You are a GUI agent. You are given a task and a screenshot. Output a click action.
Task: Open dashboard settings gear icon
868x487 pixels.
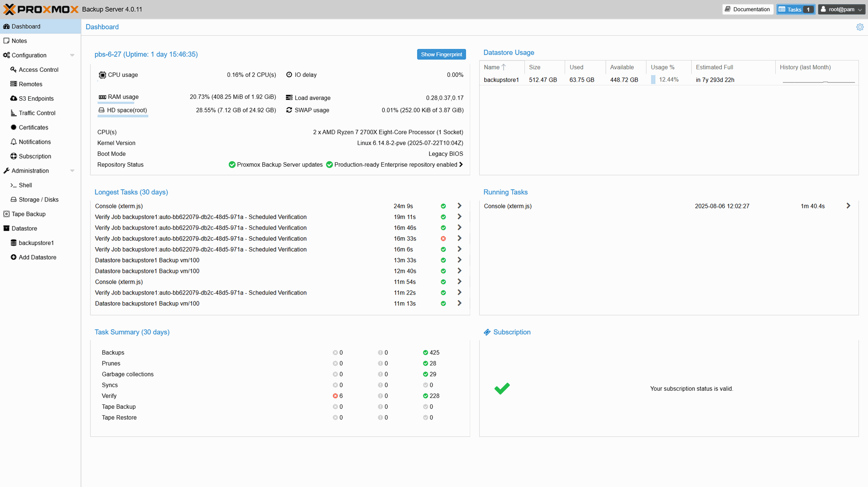click(x=859, y=27)
